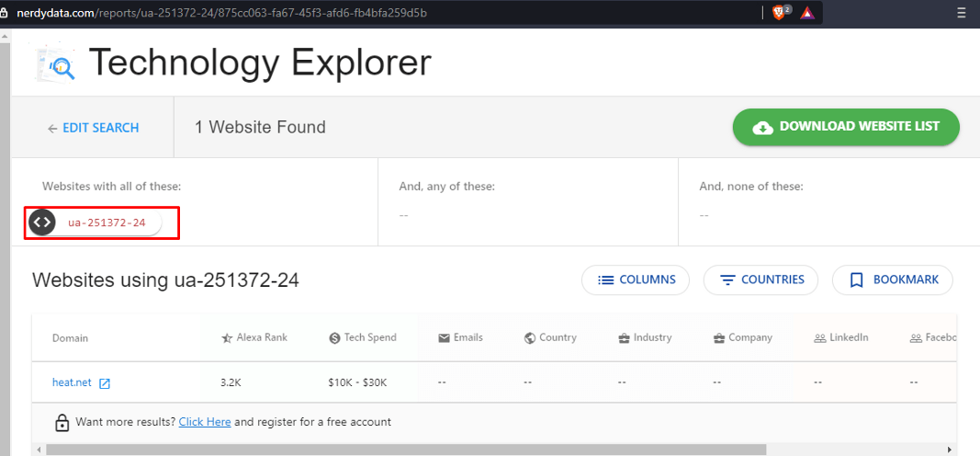Click the Emails column header

pyautogui.click(x=461, y=337)
